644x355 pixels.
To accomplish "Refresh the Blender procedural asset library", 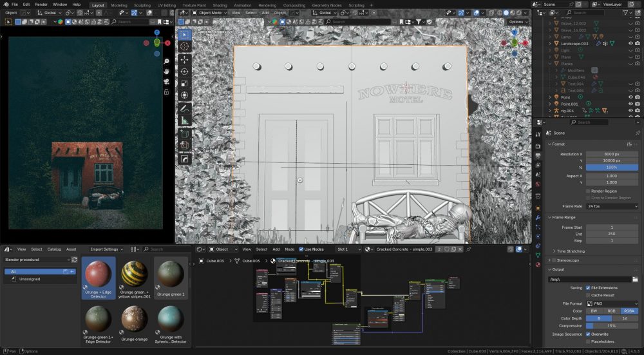I will (74, 260).
